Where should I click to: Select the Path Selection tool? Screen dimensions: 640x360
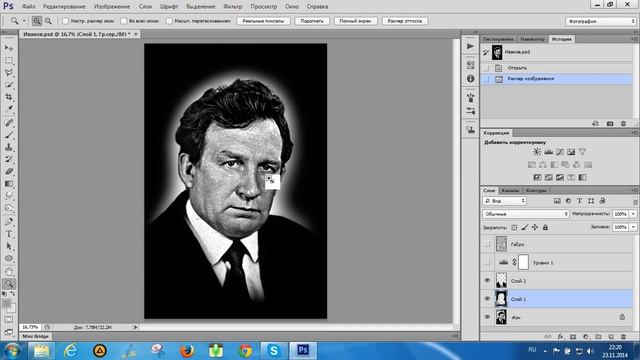point(9,246)
